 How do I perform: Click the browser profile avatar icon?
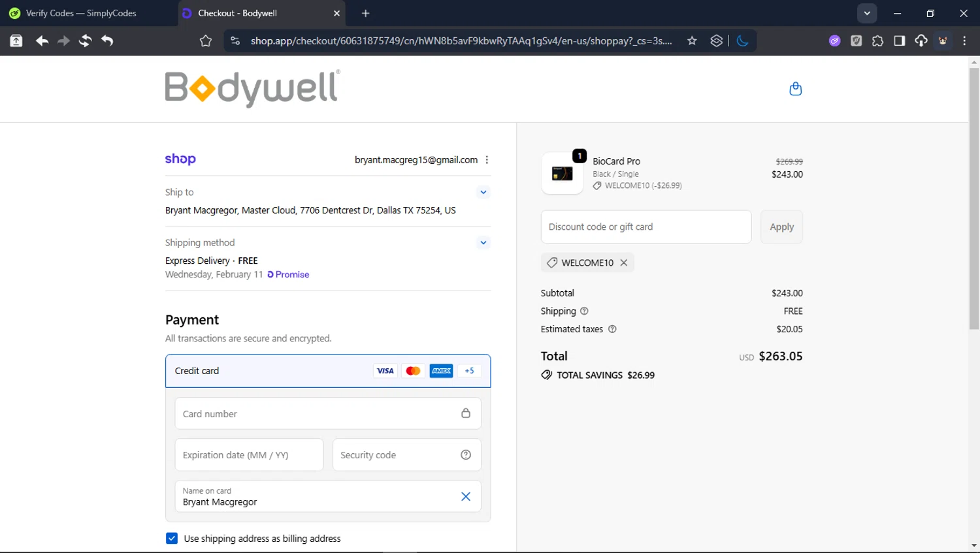click(x=943, y=40)
